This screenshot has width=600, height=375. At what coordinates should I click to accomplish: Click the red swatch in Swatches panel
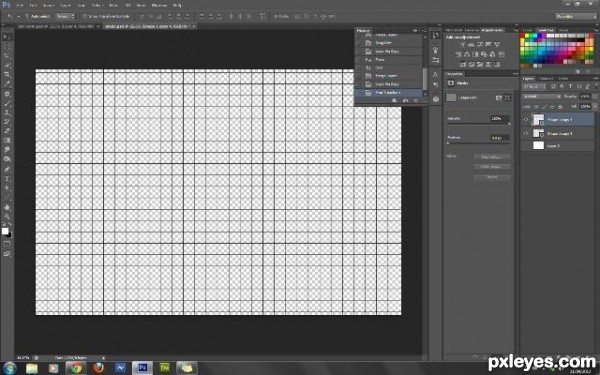click(x=522, y=36)
